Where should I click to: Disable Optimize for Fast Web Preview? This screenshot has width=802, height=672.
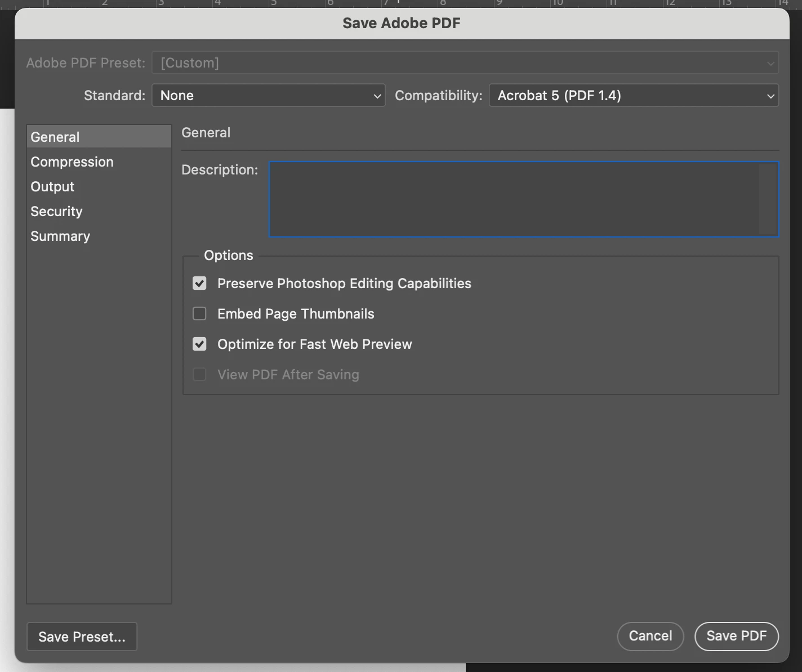click(x=199, y=344)
